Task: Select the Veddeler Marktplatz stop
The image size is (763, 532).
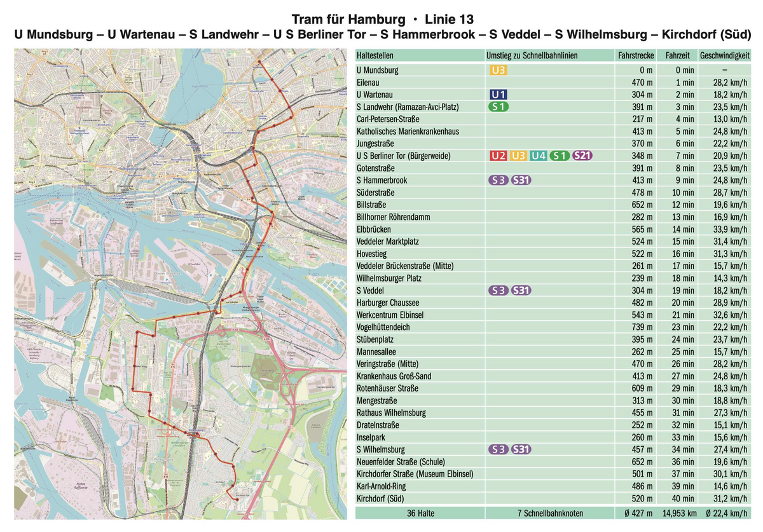Action: click(x=388, y=242)
